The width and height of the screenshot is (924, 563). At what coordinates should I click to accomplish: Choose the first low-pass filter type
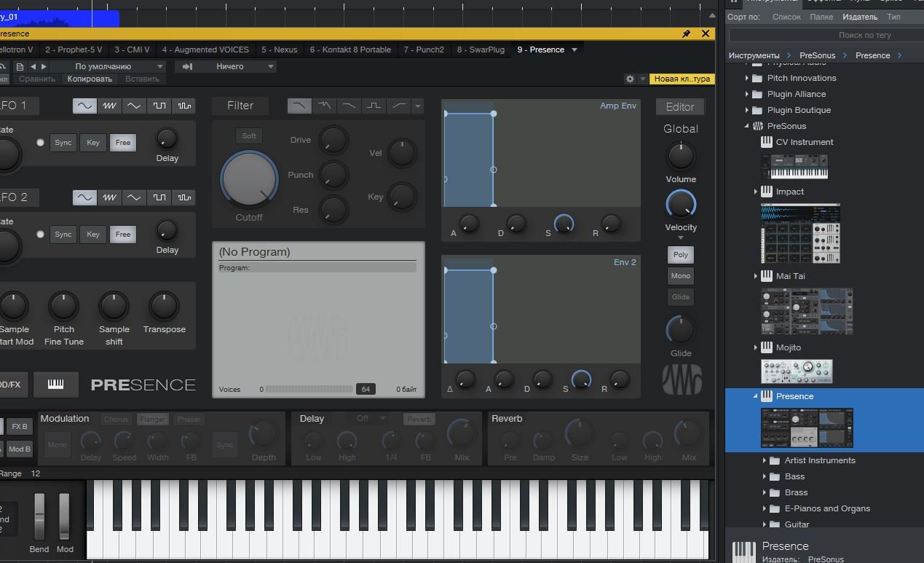click(299, 106)
